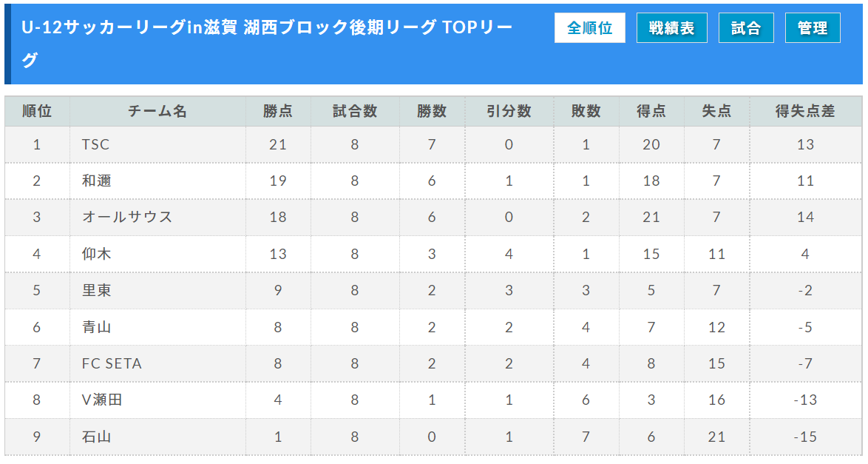This screenshot has height=464, width=868.
Task: Click the 試合数 column header
Action: coord(355,112)
